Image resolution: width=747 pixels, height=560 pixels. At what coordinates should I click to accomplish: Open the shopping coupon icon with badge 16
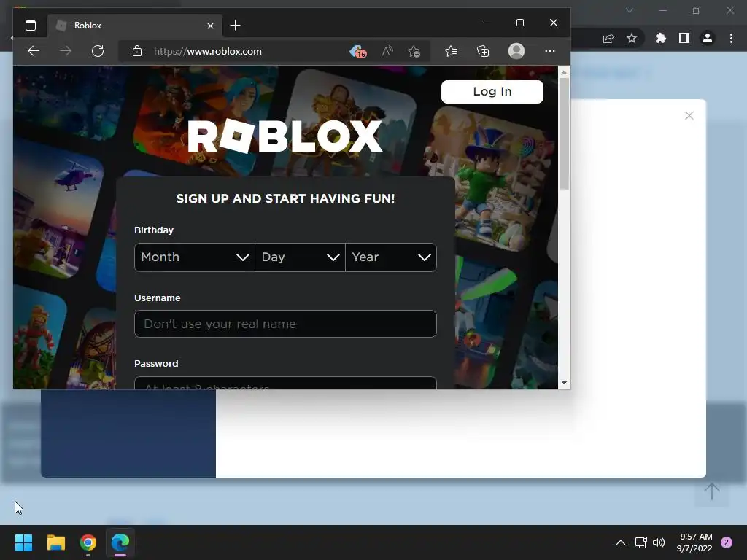tap(357, 52)
